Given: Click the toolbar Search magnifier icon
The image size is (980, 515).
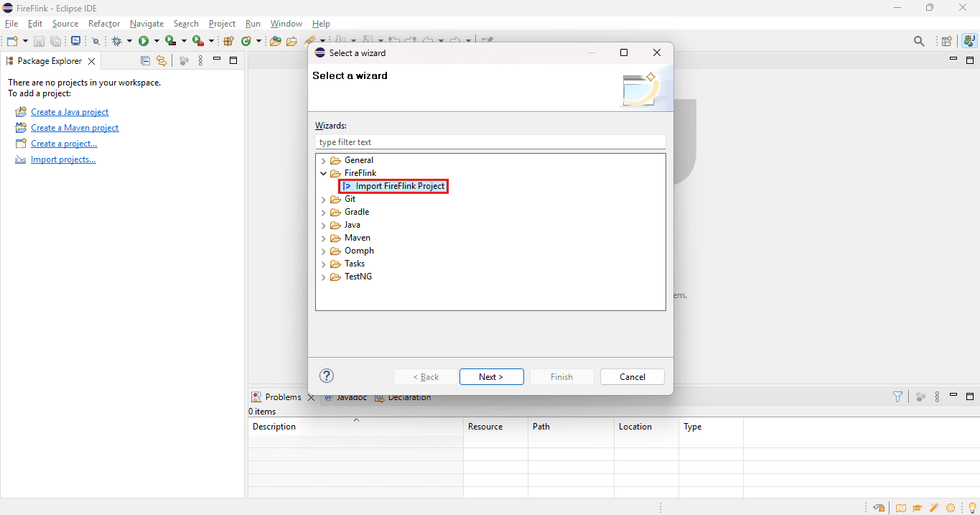Looking at the screenshot, I should click(919, 42).
